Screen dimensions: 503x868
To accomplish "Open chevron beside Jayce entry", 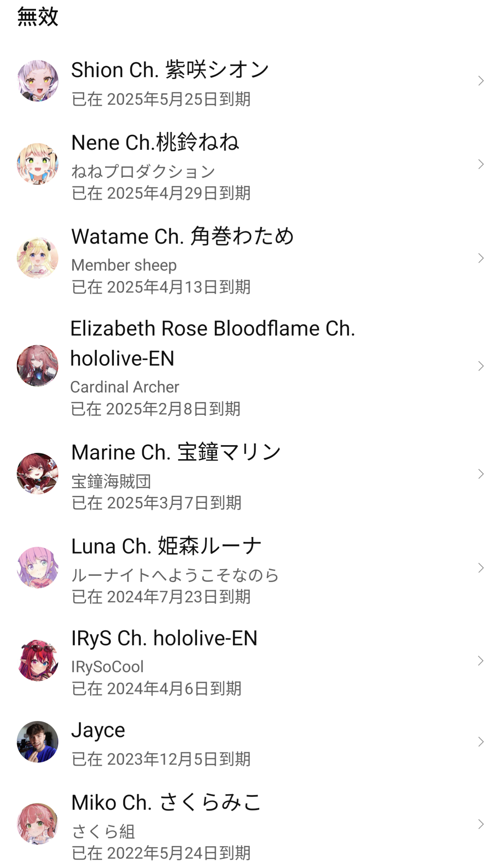I will click(481, 742).
